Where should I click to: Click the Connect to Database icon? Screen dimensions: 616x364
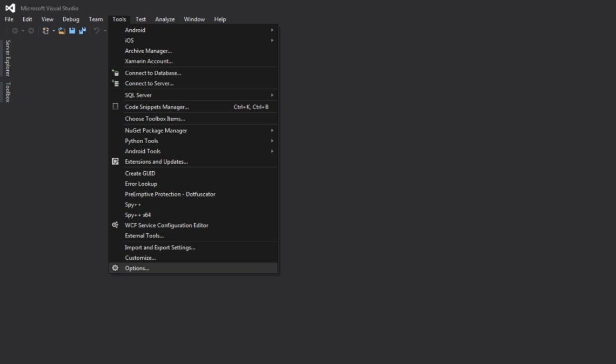tap(115, 73)
